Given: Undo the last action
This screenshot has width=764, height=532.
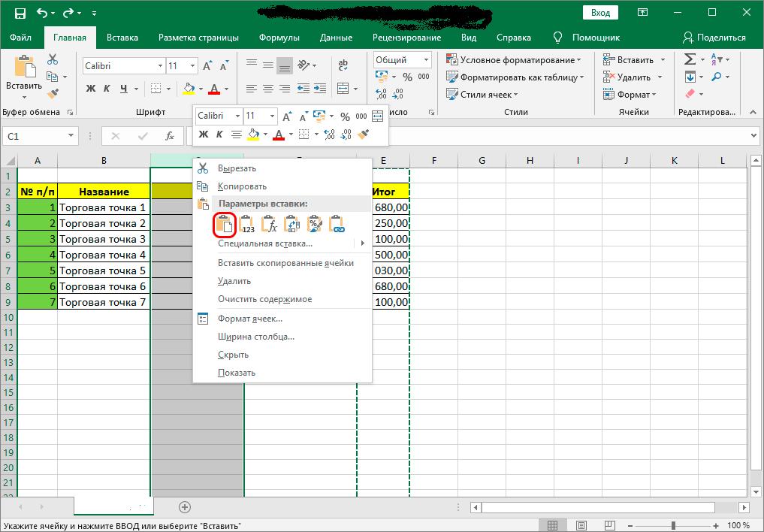Looking at the screenshot, I should pyautogui.click(x=42, y=14).
